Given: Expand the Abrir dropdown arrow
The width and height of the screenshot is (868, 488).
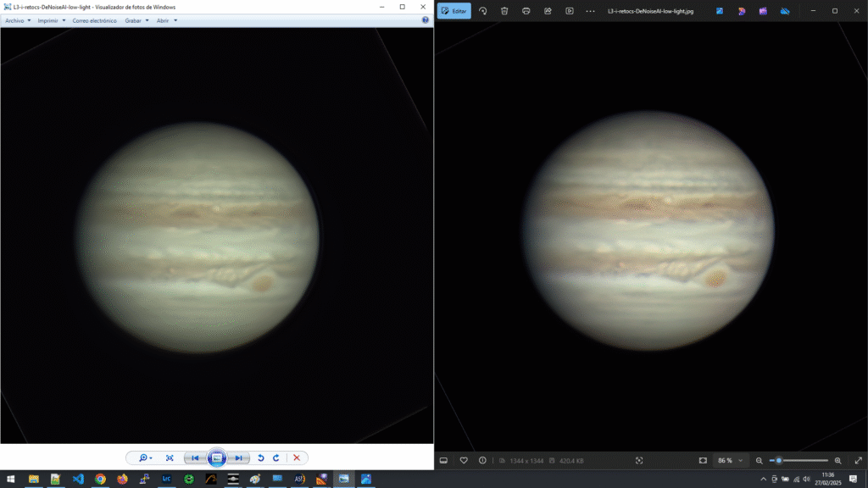Looking at the screenshot, I should point(175,20).
